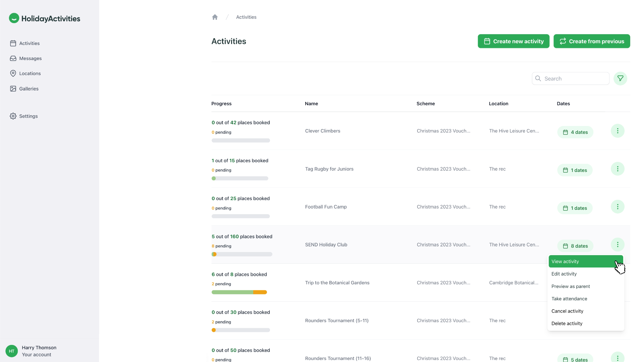This screenshot has width=644, height=362.
Task: Open the filter funnel icon
Action: click(620, 78)
